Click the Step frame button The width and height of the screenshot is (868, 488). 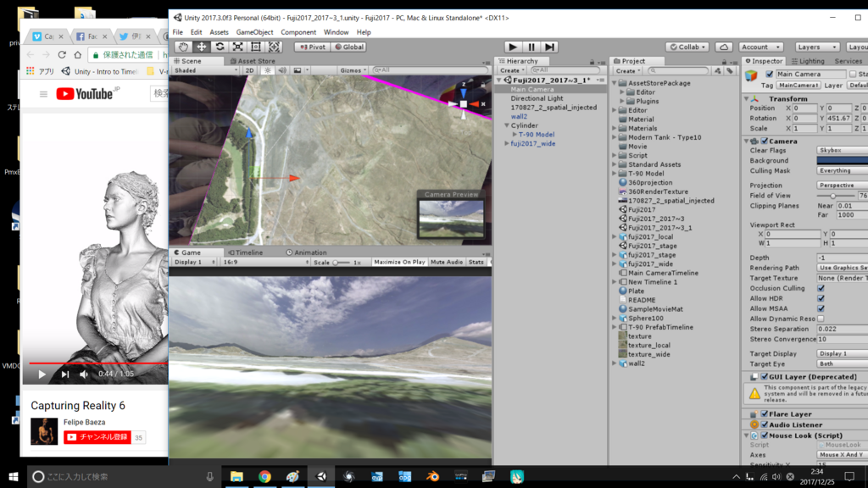point(549,47)
